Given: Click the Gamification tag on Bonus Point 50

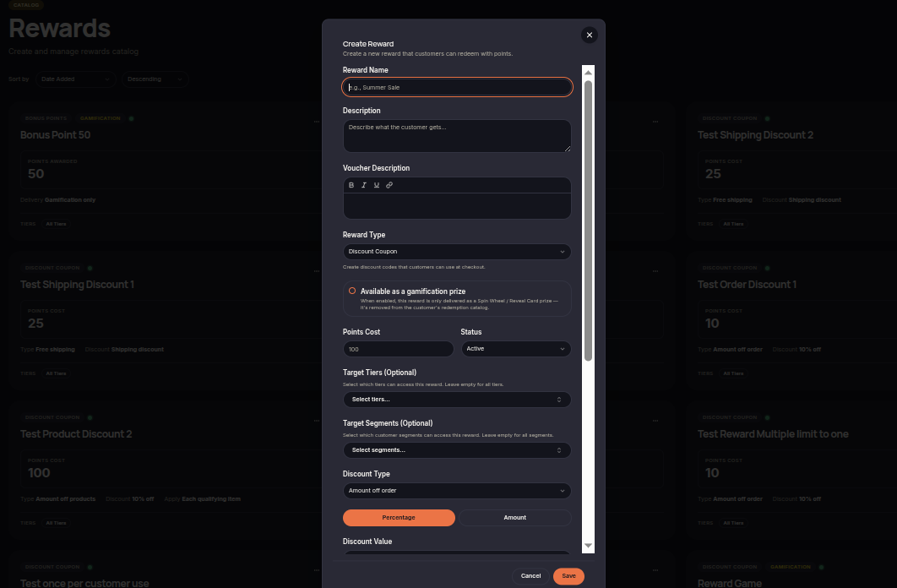Looking at the screenshot, I should coord(101,118).
